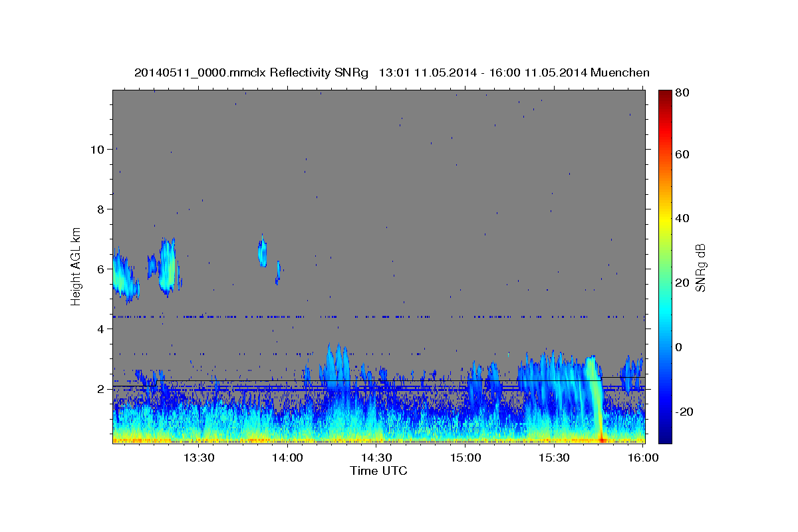Click the '4' height tick label
Screen dimensions: 798x532
(x=101, y=329)
